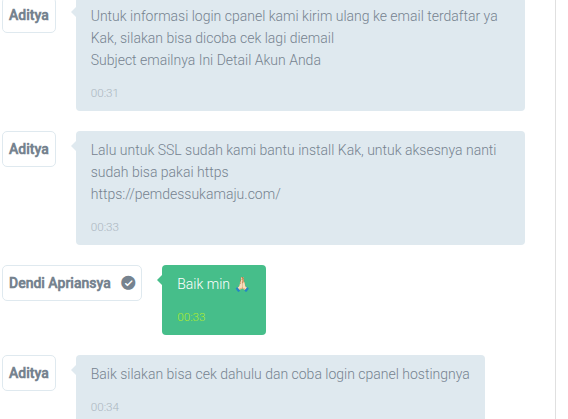This screenshot has width=568, height=419.
Task: Click the verified checkmark beside Dendi Apriansya
Action: (128, 283)
